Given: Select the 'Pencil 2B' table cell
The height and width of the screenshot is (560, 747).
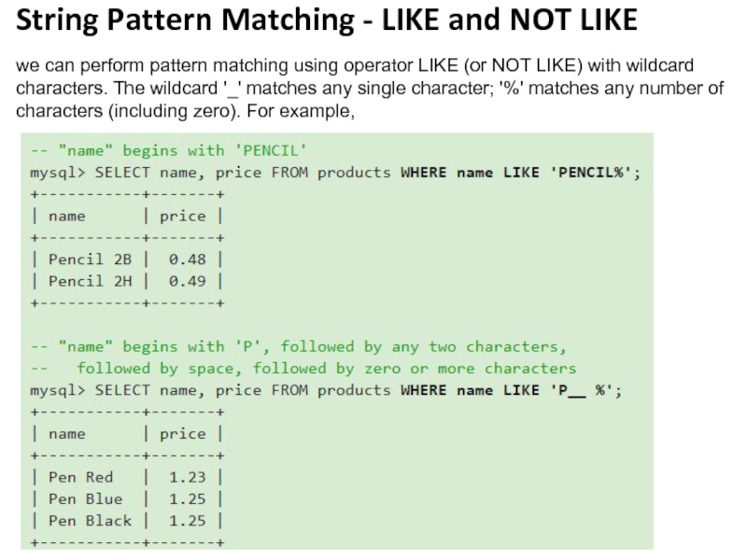Looking at the screenshot, I should click(x=90, y=259).
